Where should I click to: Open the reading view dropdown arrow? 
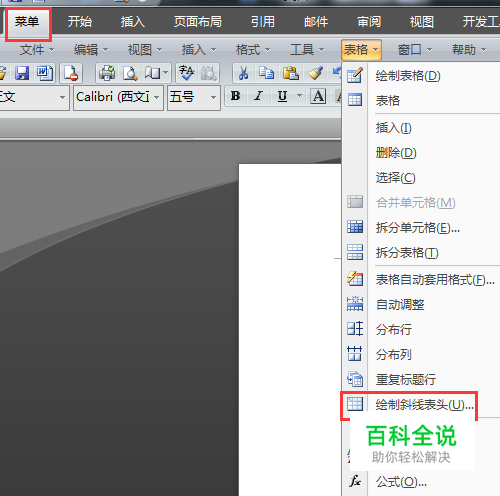[x=165, y=73]
